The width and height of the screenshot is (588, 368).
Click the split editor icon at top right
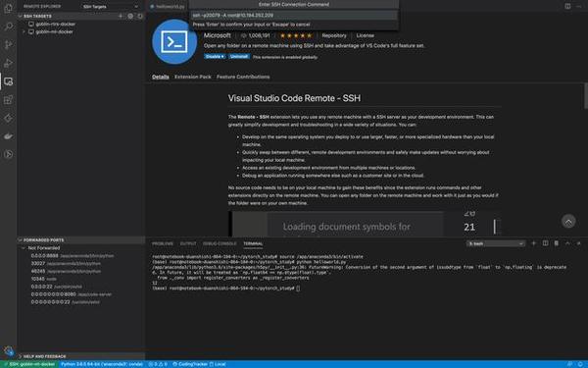pyautogui.click(x=567, y=6)
